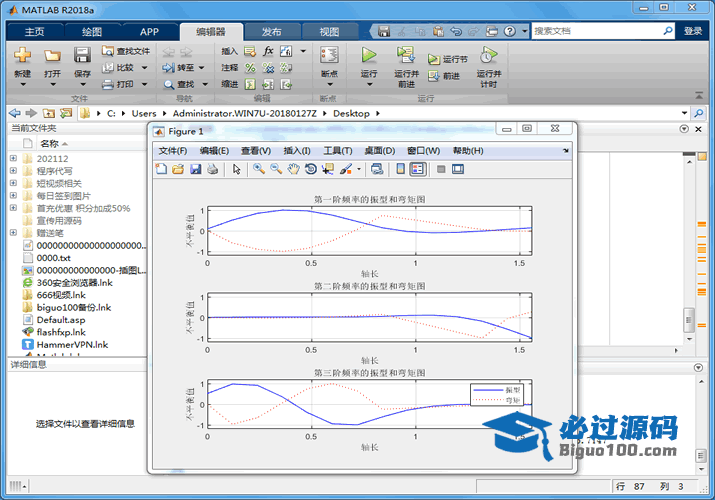Click the back navigation arrow
715x500 pixels.
[15, 113]
